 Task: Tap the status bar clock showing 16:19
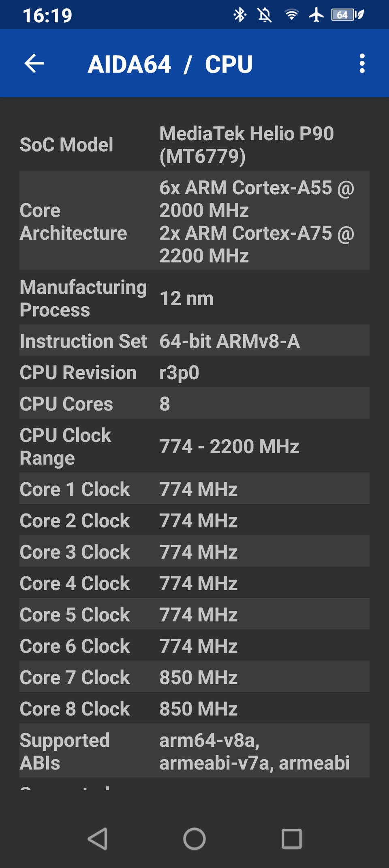pos(47,15)
